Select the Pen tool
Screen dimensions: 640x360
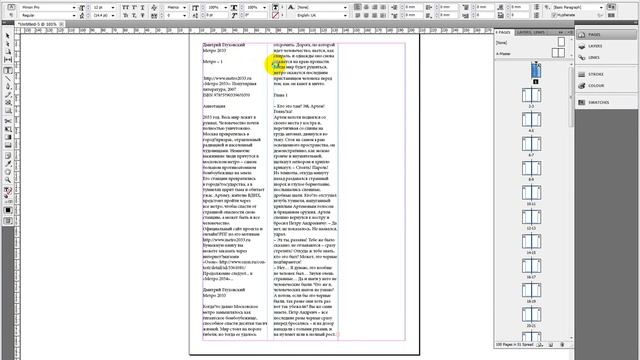[8, 87]
